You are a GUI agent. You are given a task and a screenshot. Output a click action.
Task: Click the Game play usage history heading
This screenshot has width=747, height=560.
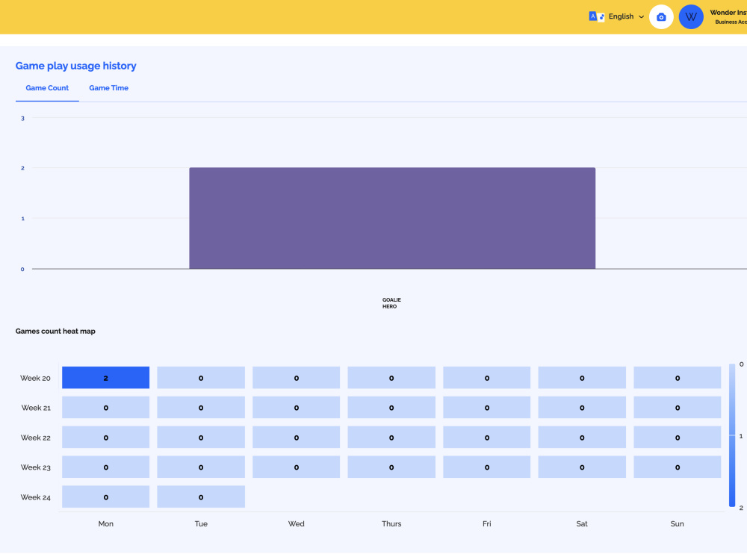tap(75, 66)
